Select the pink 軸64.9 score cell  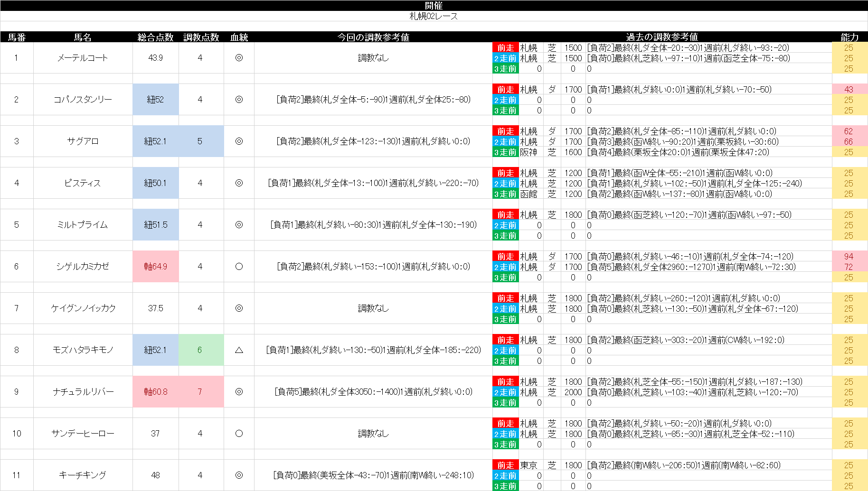coord(156,267)
